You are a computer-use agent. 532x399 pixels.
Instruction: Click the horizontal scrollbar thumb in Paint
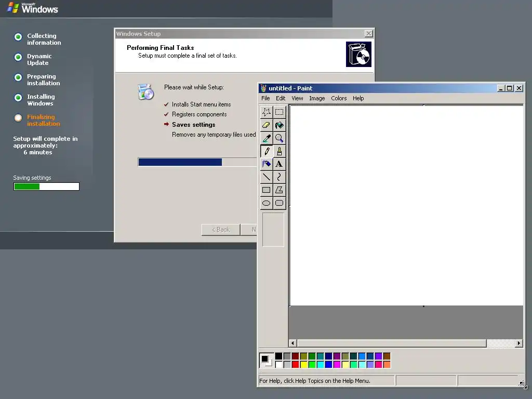pyautogui.click(x=392, y=343)
